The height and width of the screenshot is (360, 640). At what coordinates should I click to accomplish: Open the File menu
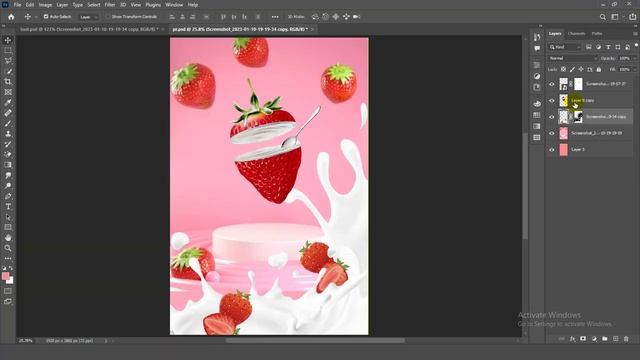coord(18,5)
